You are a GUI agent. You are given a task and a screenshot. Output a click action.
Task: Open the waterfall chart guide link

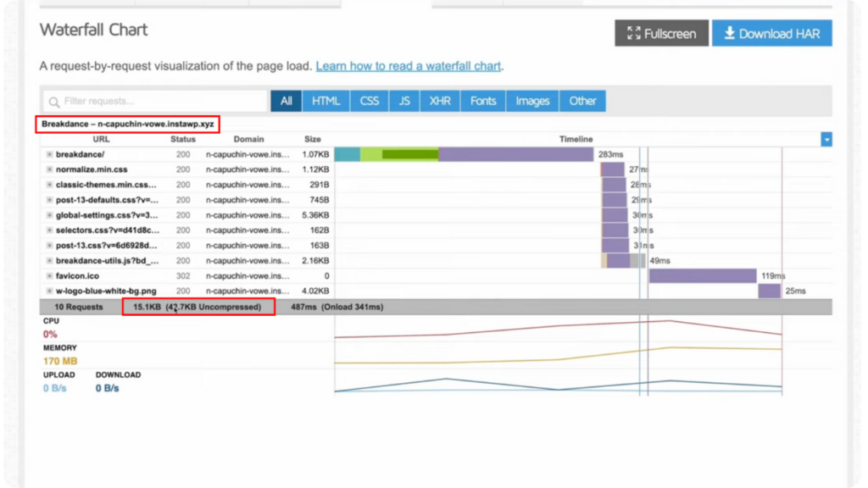[x=408, y=66]
